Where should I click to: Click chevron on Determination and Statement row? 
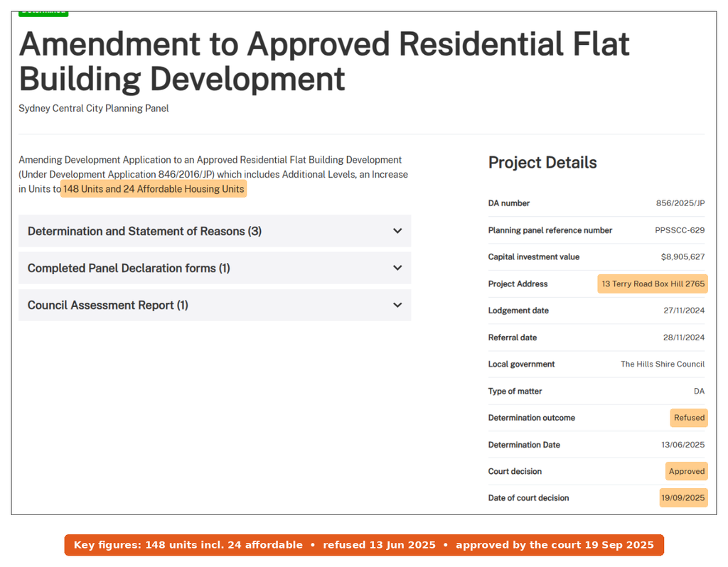click(397, 231)
